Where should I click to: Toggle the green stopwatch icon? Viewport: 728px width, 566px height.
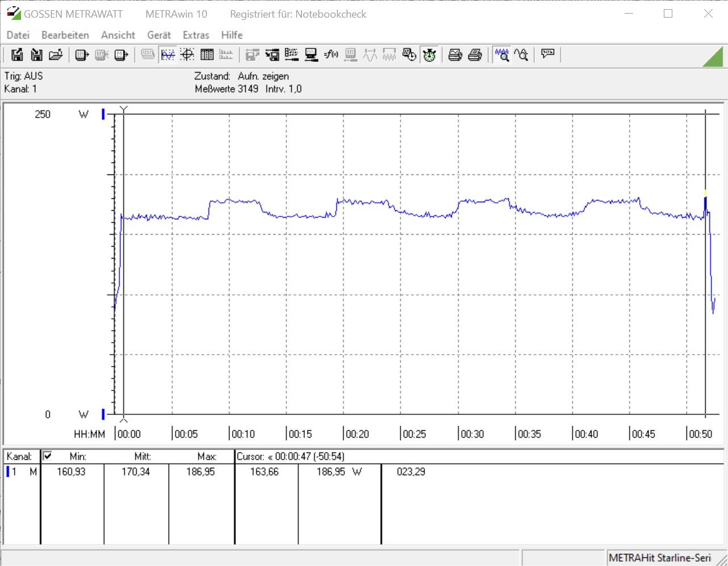[429, 55]
